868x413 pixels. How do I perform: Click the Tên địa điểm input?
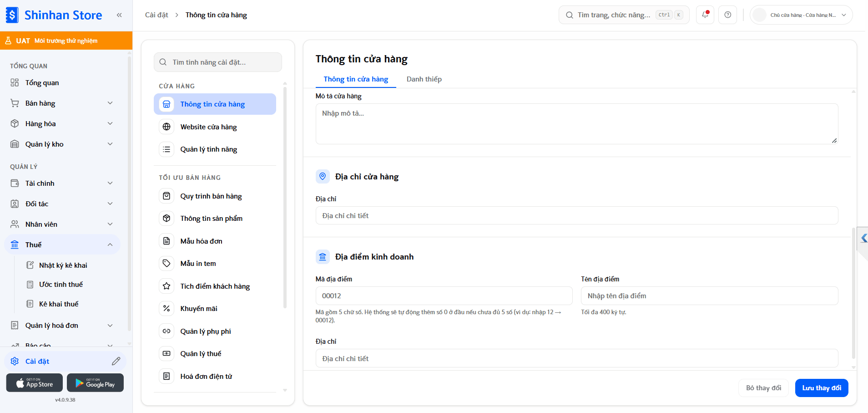click(x=710, y=296)
